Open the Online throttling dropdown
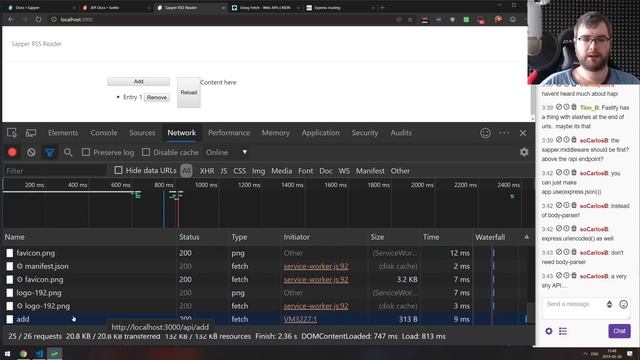This screenshot has height=360, width=640. [227, 152]
